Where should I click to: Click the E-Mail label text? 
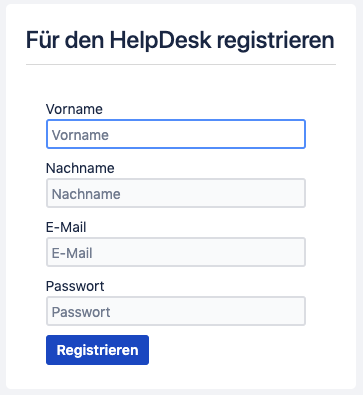[66, 227]
